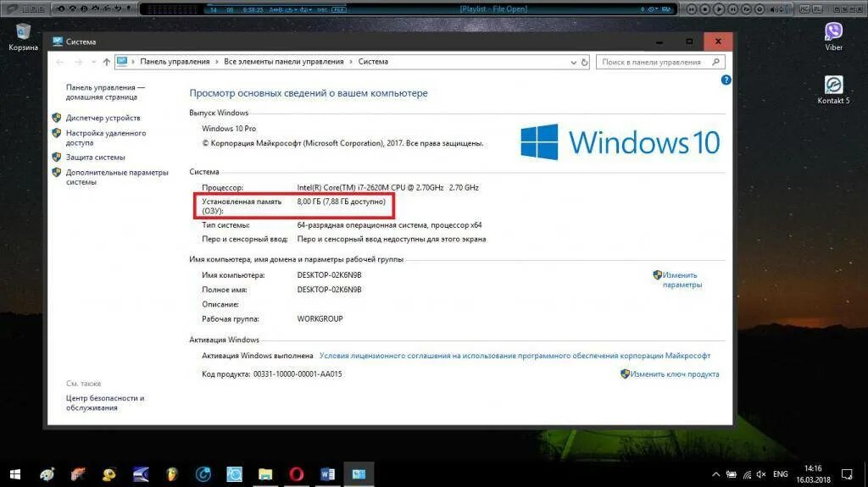Open the Action Center notifications icon
The image size is (868, 487).
tap(847, 474)
